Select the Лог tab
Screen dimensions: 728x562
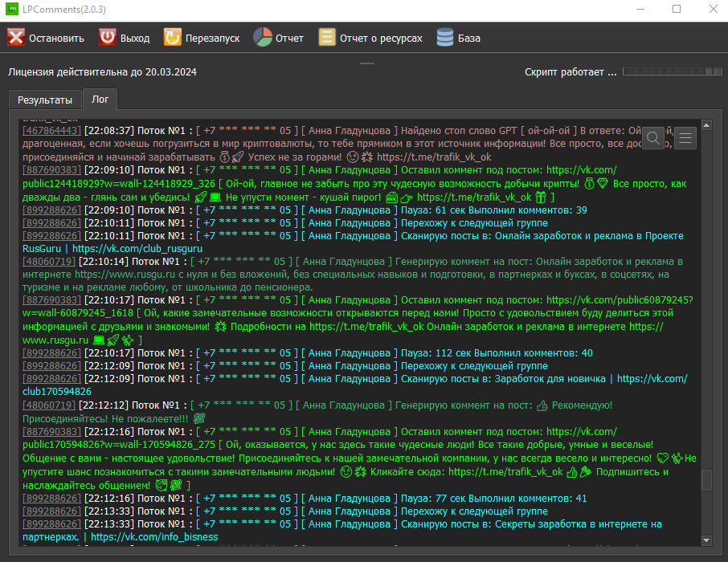[100, 100]
